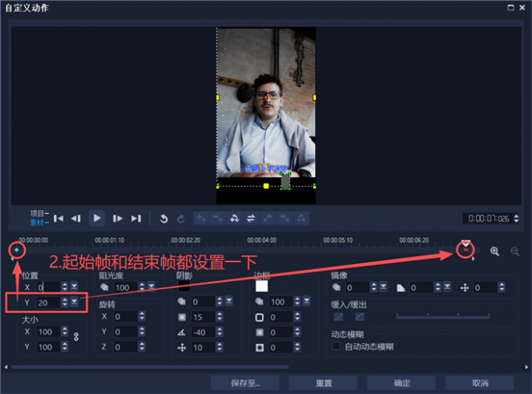Screen dimensions: 532x394
Task: Click the position Y field showing 20
Action: (x=49, y=302)
